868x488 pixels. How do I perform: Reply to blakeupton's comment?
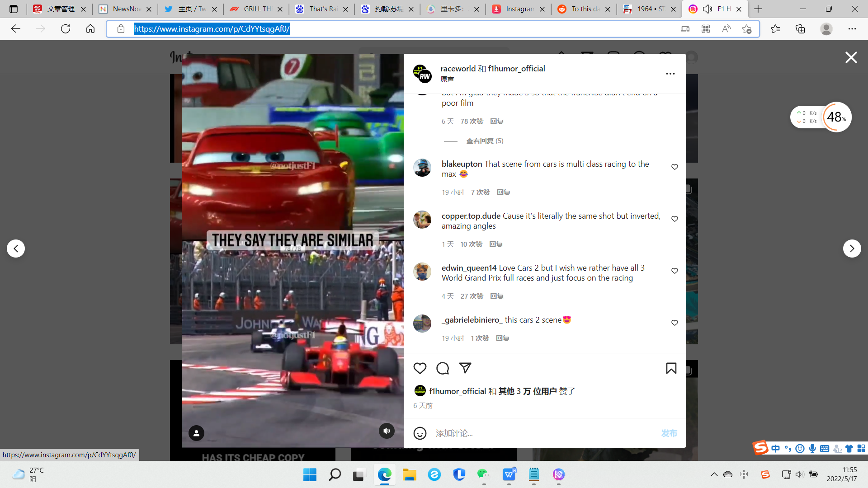pyautogui.click(x=503, y=192)
